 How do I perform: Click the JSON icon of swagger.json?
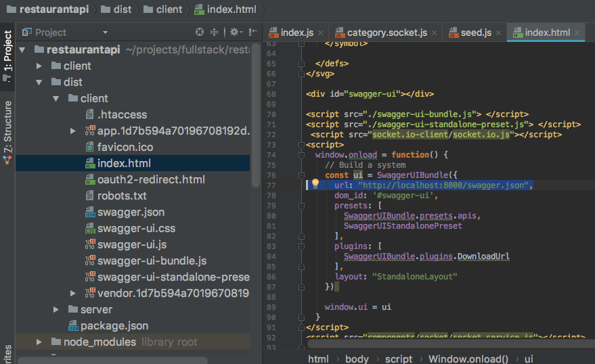(90, 212)
